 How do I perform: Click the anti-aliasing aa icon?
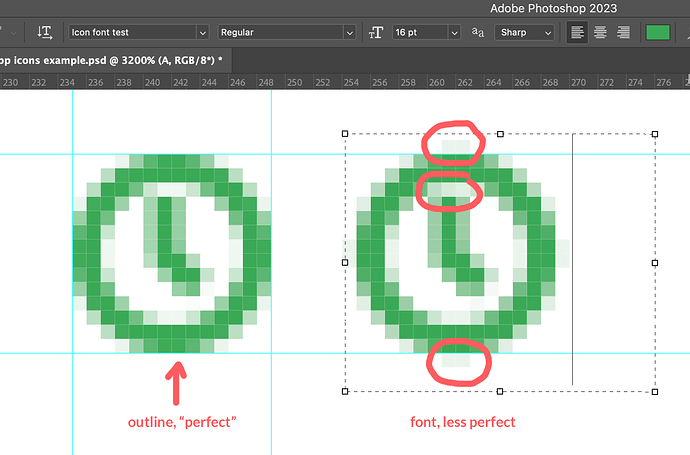point(478,32)
